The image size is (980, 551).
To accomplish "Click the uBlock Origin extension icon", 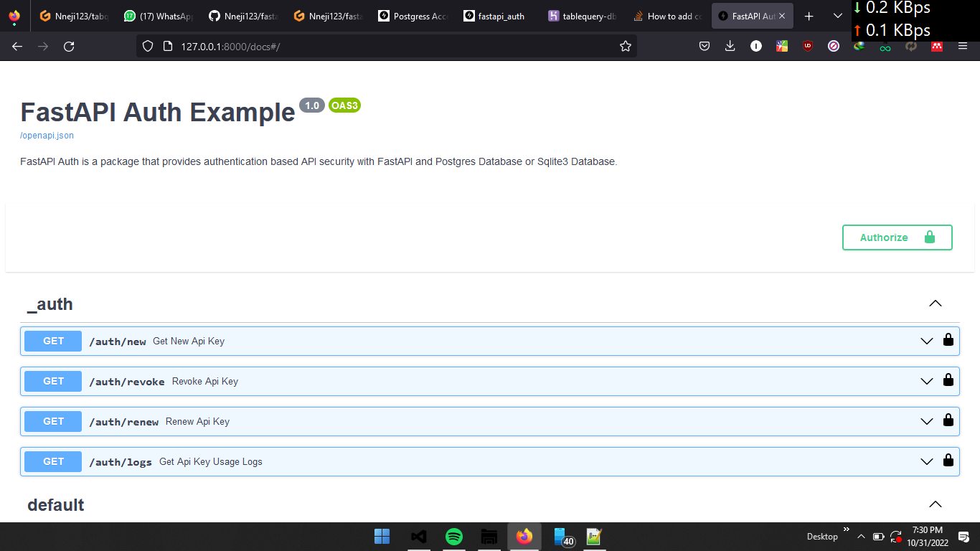I will 808,46.
